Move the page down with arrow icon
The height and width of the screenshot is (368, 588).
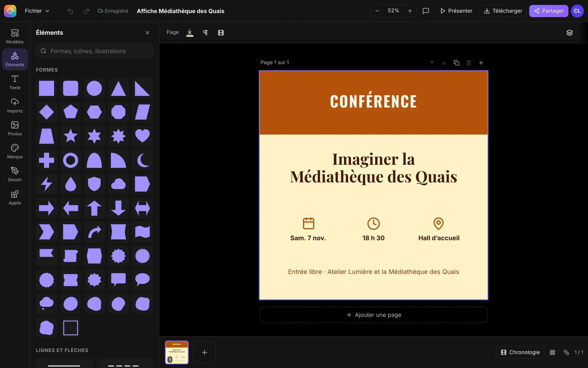pyautogui.click(x=444, y=63)
